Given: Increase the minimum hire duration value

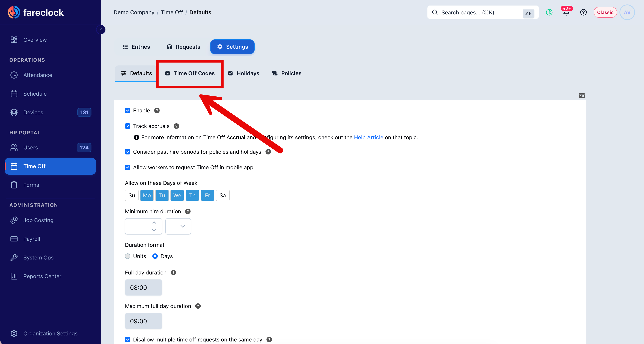Looking at the screenshot, I should point(154,223).
